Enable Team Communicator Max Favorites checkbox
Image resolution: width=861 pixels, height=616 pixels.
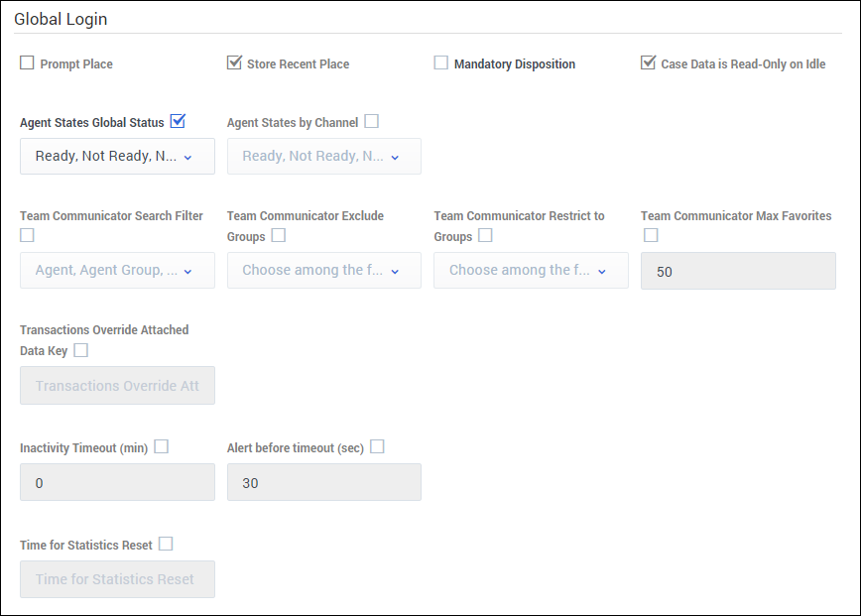coord(651,235)
